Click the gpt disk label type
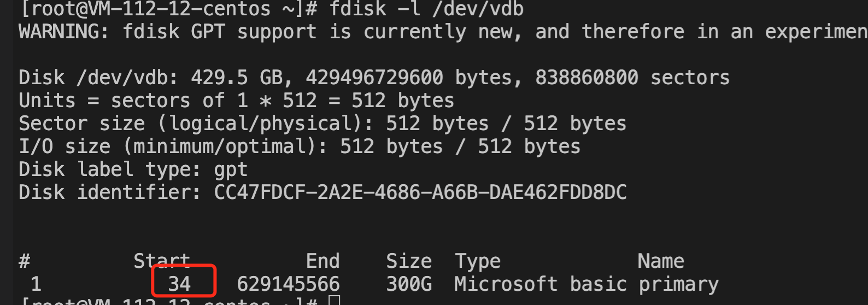 click(x=231, y=170)
